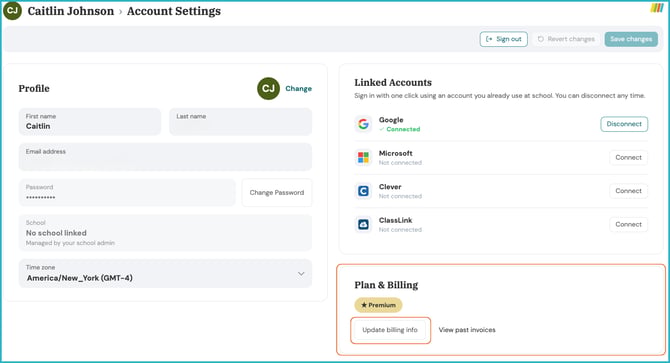
Task: Click the Caitlin Johnson breadcrumb
Action: tap(71, 11)
